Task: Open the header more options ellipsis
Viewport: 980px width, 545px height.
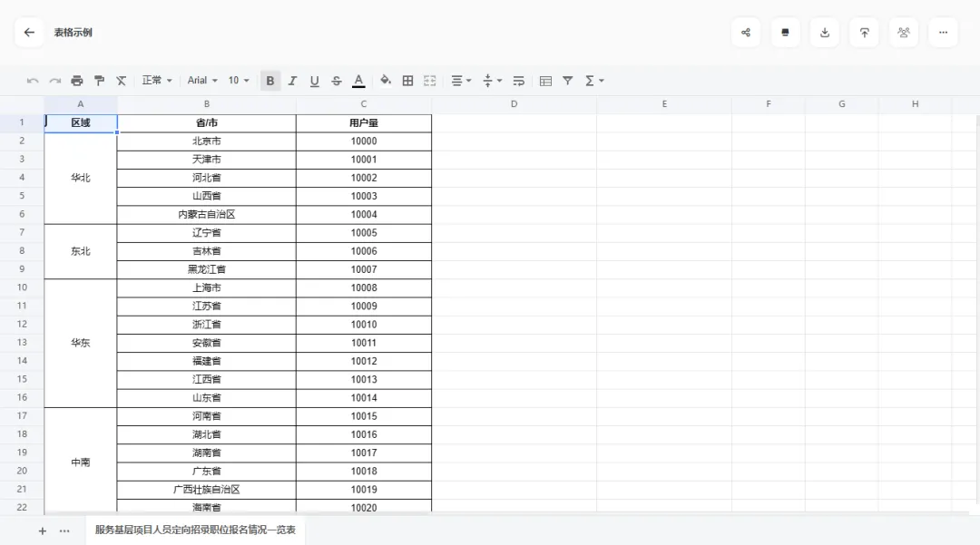Action: click(x=943, y=33)
